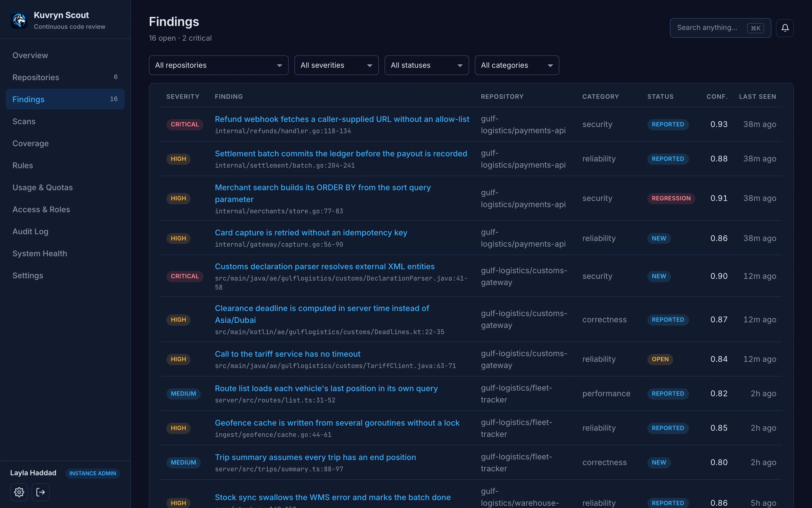The height and width of the screenshot is (508, 812).
Task: Open the Rules page
Action: click(65, 165)
